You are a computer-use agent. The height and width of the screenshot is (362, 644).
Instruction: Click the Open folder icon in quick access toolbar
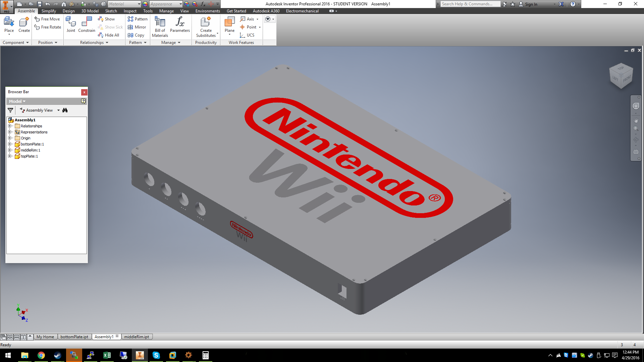31,4
